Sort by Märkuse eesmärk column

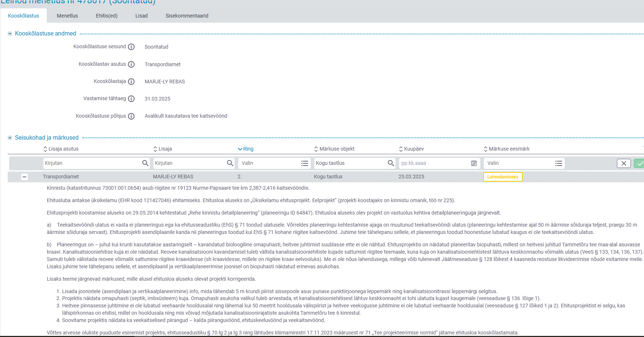(x=507, y=149)
